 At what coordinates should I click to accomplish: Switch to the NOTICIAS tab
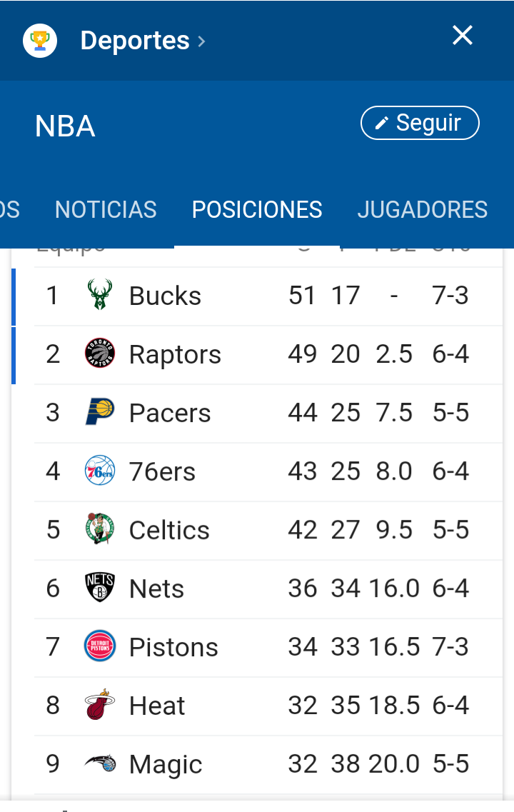(106, 210)
